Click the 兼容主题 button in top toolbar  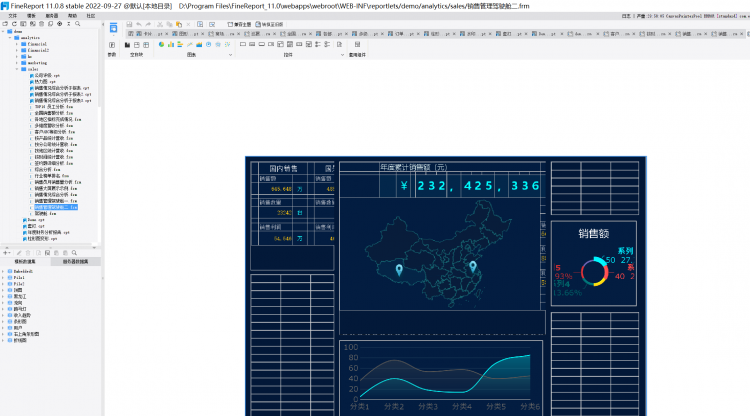(x=240, y=24)
